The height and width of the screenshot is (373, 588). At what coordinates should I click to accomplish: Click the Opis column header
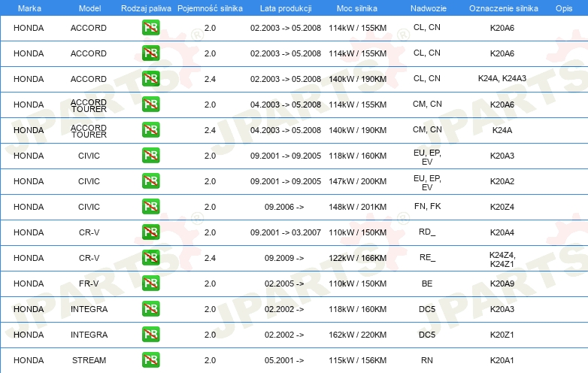(x=564, y=8)
